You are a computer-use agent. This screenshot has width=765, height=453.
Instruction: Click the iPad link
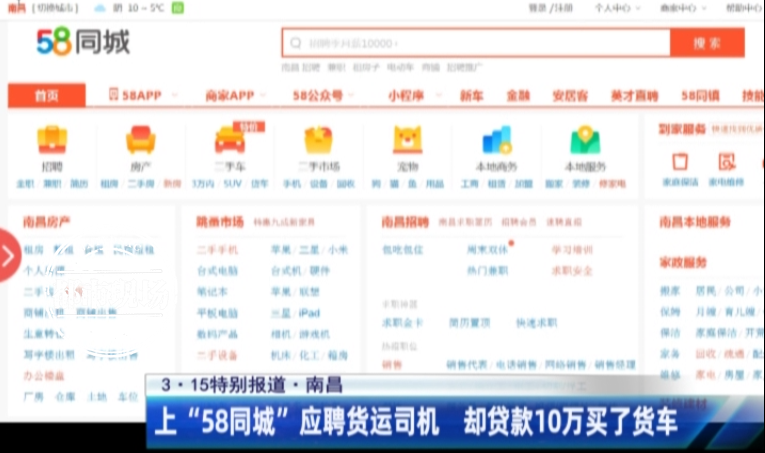(x=309, y=313)
